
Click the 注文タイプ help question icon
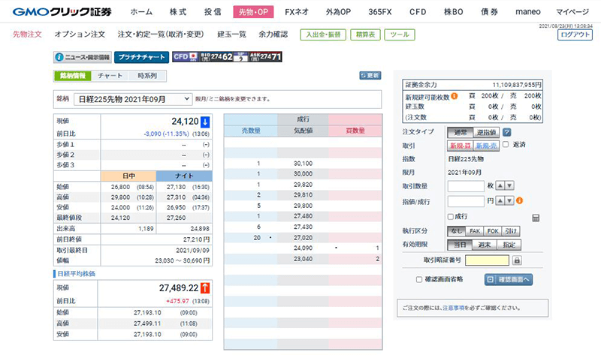(x=507, y=132)
